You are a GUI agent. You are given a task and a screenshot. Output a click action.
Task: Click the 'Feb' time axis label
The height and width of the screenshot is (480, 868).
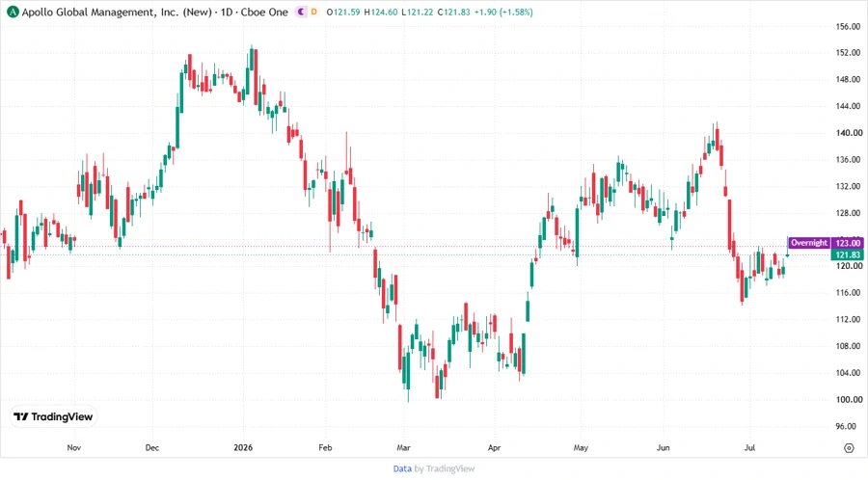click(325, 448)
